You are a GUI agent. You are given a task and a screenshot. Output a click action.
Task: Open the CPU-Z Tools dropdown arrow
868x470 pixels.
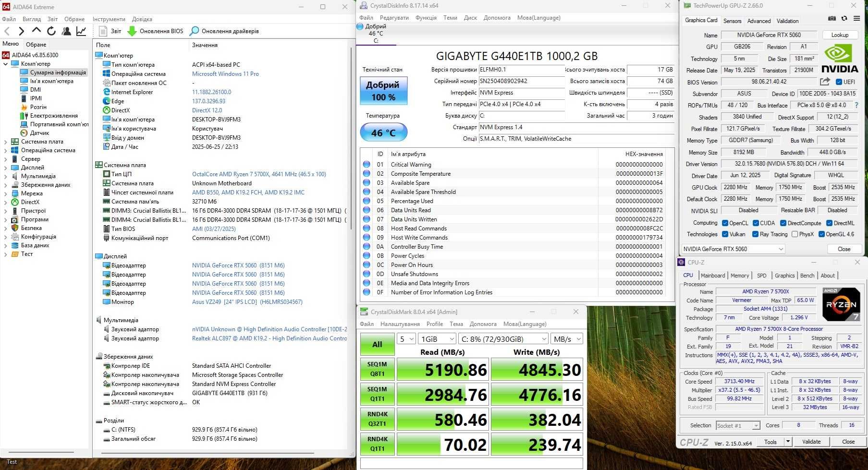pyautogui.click(x=788, y=442)
